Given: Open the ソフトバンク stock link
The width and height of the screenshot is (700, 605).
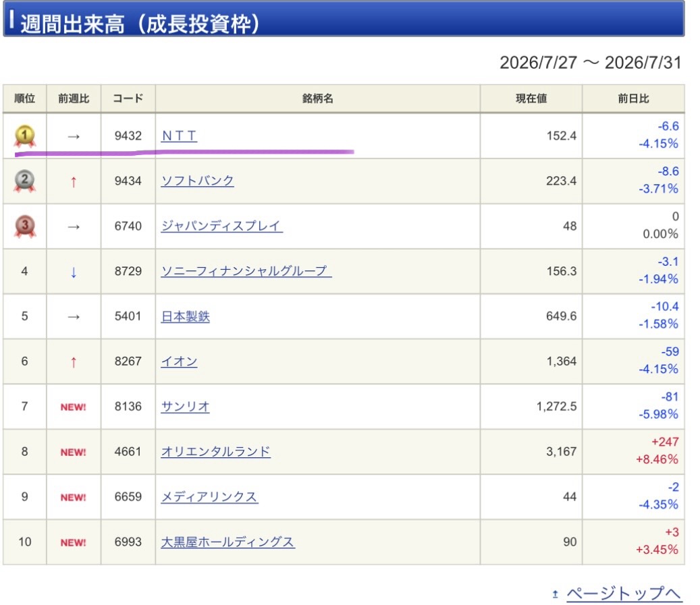Looking at the screenshot, I should pos(197,181).
